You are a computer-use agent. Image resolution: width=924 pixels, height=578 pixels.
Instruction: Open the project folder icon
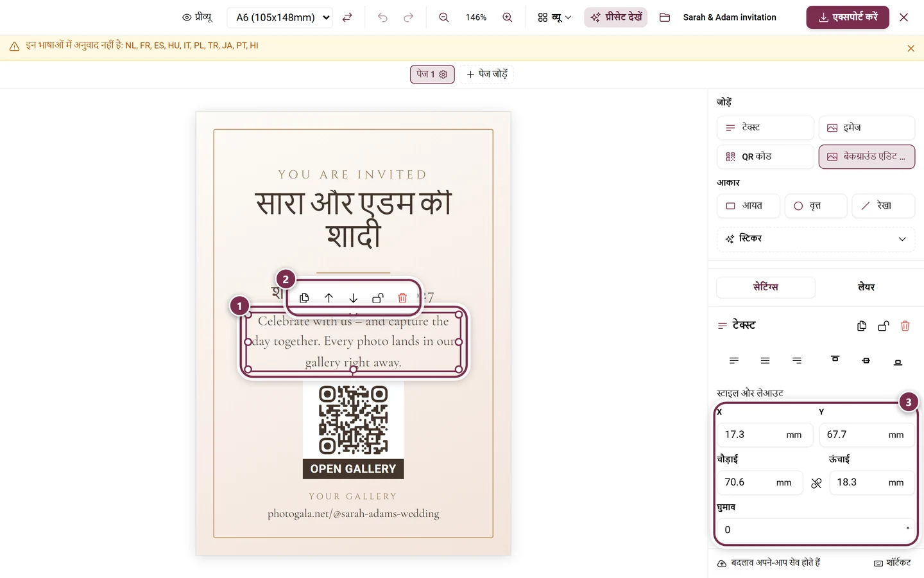(x=665, y=17)
